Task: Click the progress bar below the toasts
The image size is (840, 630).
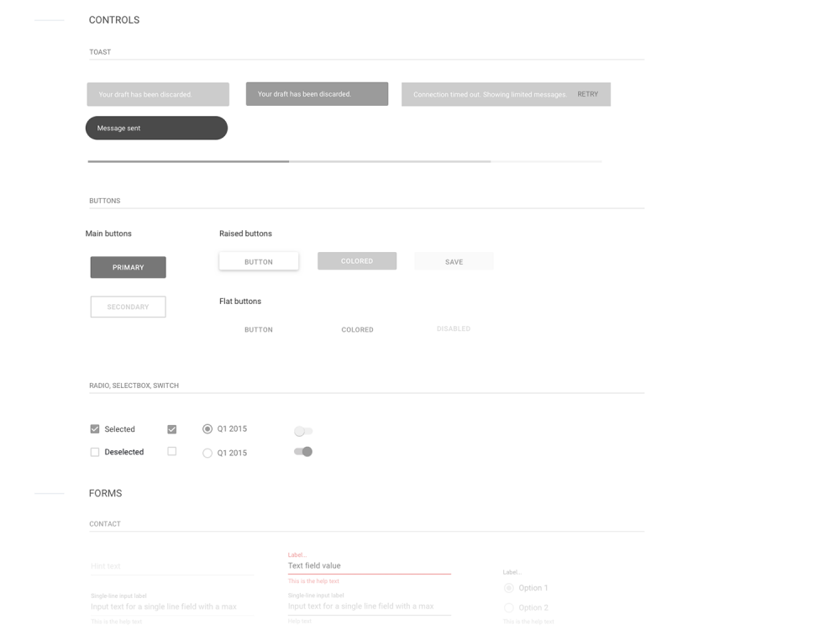Action: coord(344,160)
